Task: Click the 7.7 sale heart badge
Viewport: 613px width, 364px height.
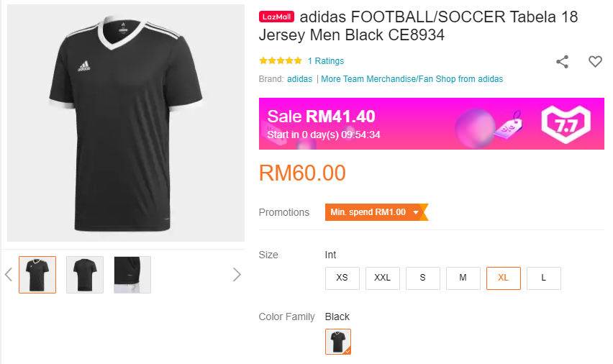Action: [565, 124]
